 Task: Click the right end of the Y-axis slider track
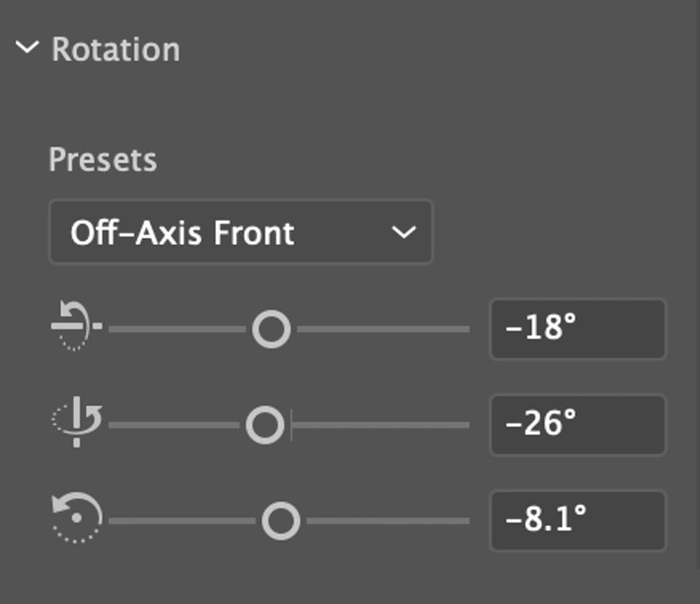tap(462, 425)
